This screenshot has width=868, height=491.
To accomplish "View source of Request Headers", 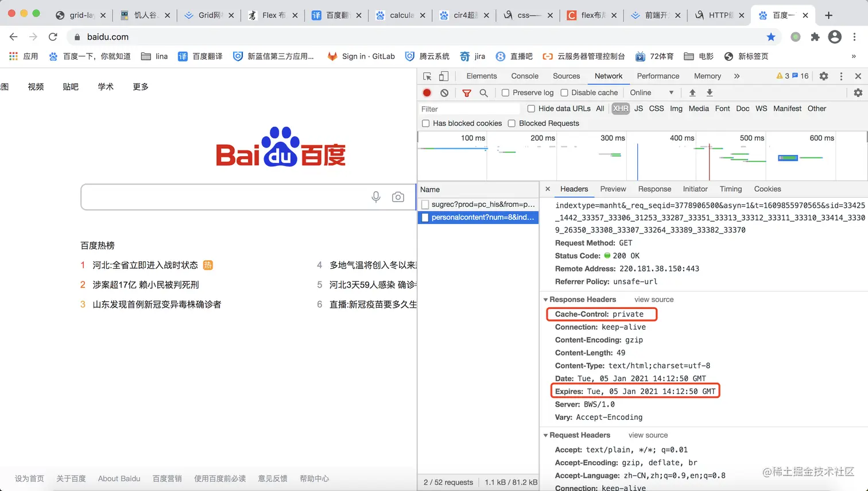I will tap(648, 435).
